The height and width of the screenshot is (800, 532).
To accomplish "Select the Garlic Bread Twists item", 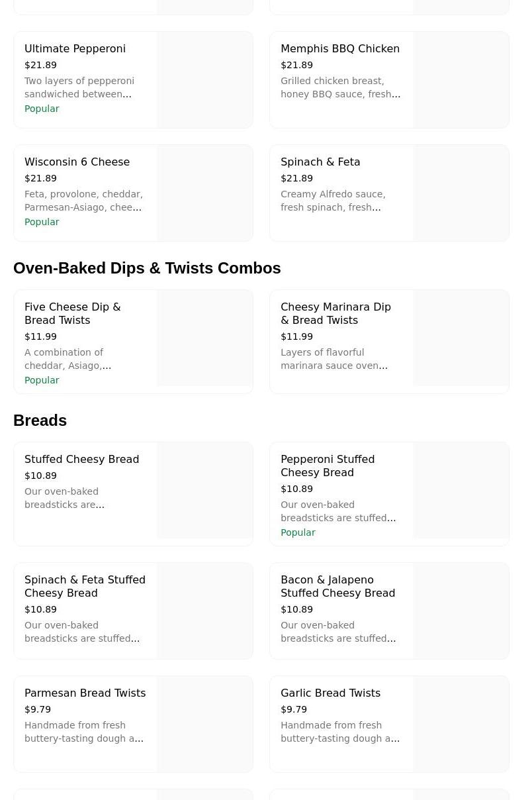I will click(x=330, y=693).
